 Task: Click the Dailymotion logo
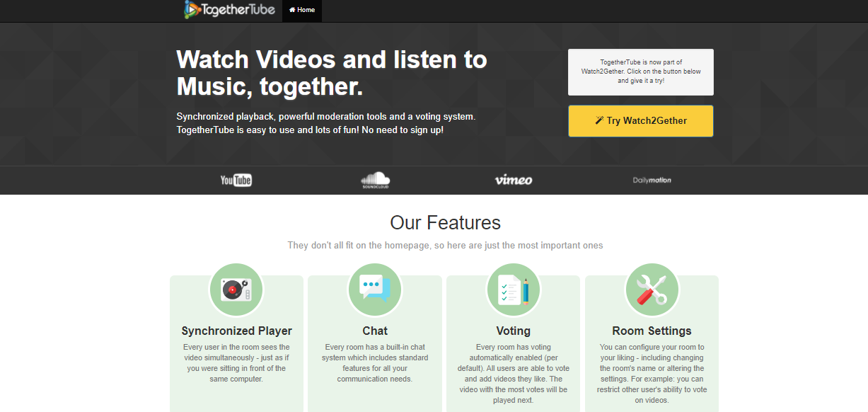click(x=652, y=180)
